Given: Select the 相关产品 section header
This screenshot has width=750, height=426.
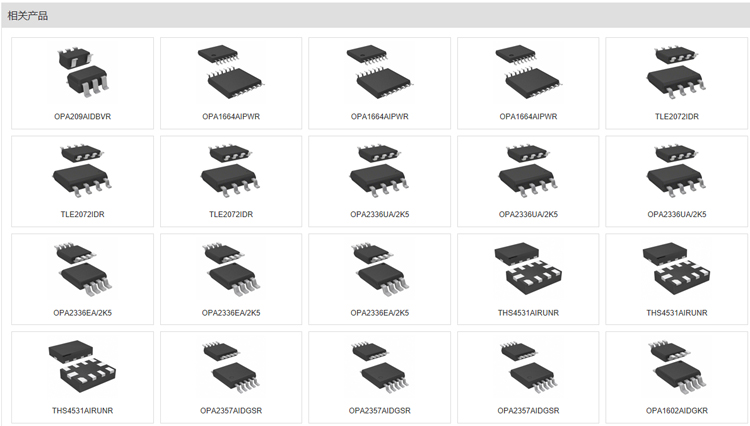Looking at the screenshot, I should (28, 16).
